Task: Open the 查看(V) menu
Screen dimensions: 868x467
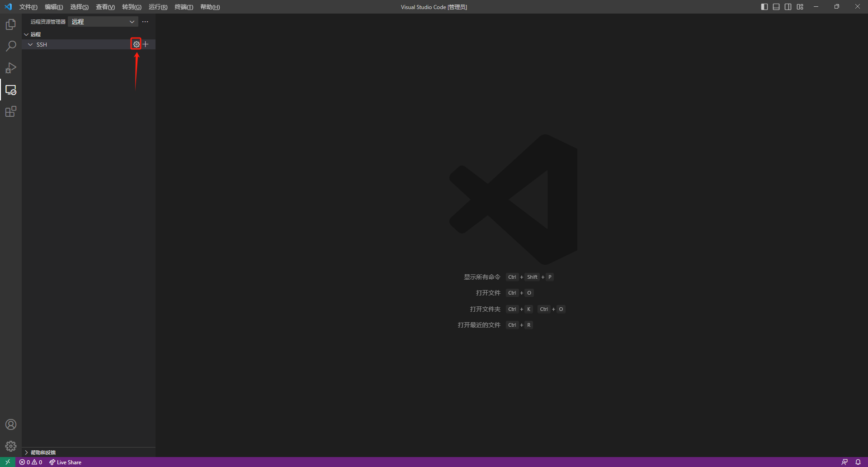Action: coord(105,7)
